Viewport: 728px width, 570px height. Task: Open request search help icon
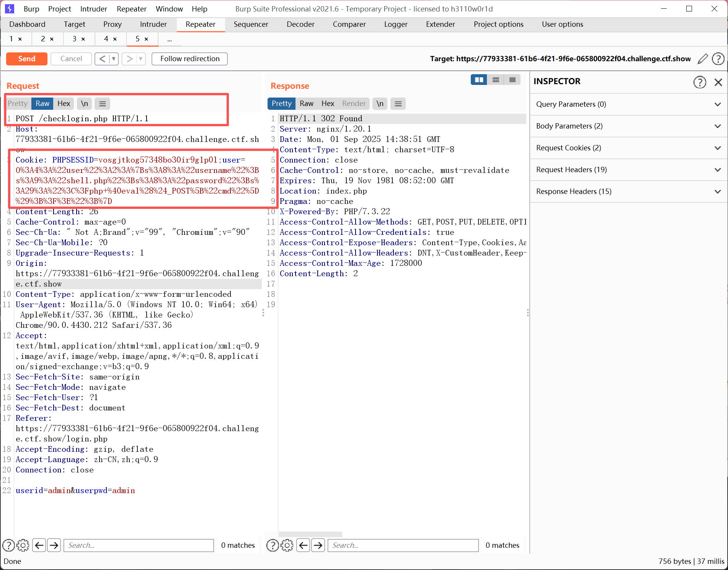(x=9, y=545)
